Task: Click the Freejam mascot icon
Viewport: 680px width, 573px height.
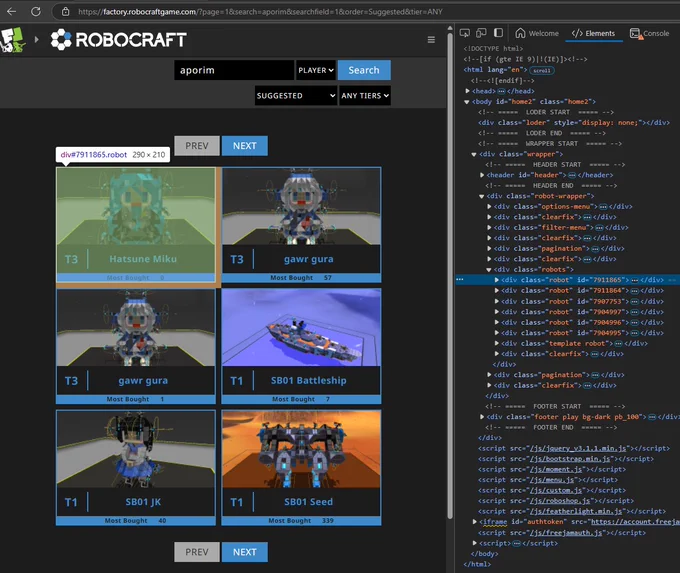Action: click(12, 40)
